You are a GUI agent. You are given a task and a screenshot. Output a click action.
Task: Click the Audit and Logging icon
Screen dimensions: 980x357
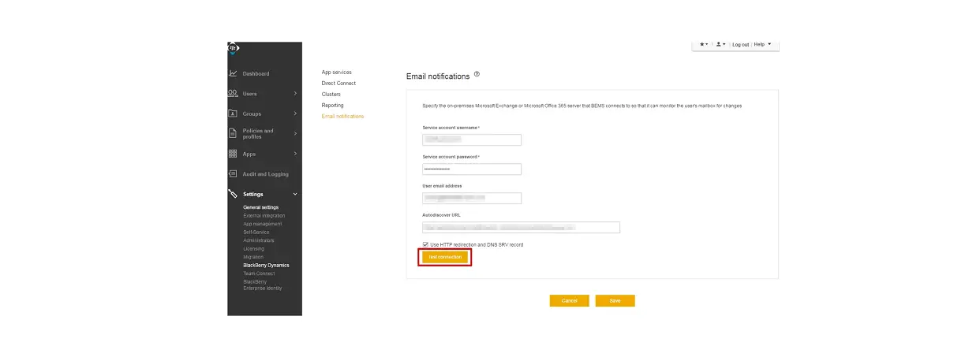[233, 173]
